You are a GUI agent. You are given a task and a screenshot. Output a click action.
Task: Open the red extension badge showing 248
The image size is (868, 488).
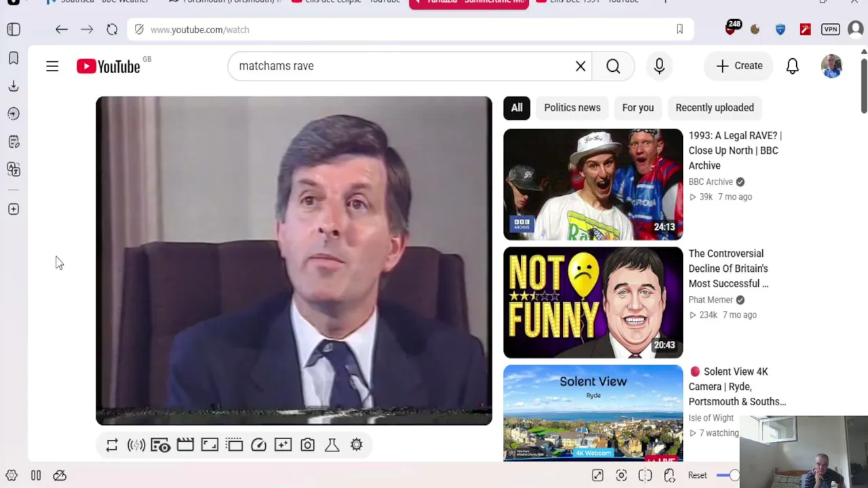tap(732, 28)
